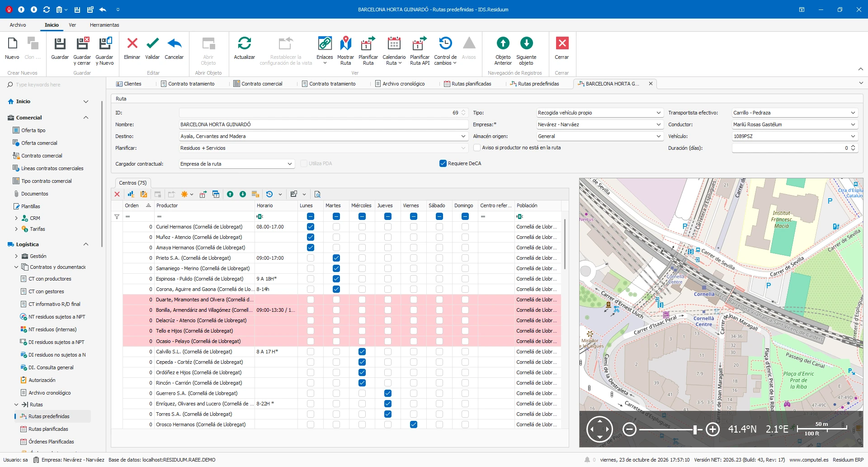Open Oferta comercial in sidebar
This screenshot has height=467, width=868.
tap(39, 143)
